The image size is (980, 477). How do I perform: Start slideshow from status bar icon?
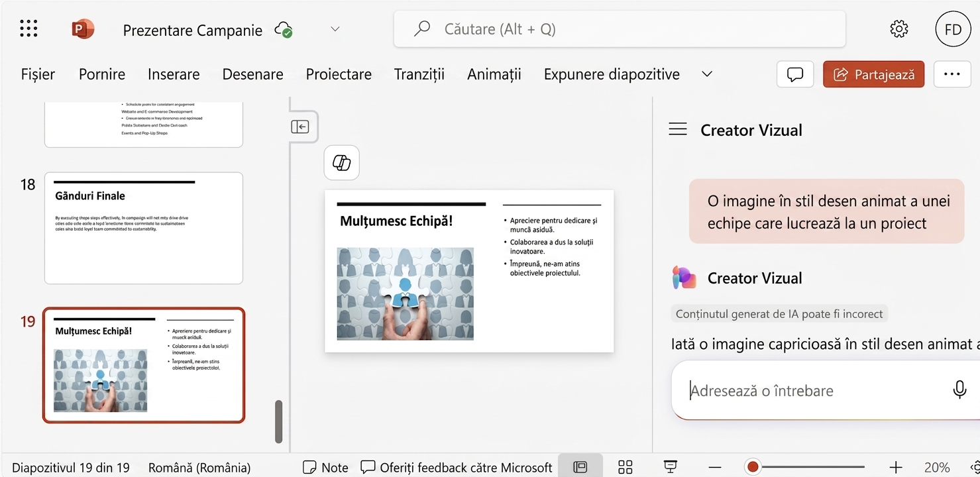[x=671, y=467]
